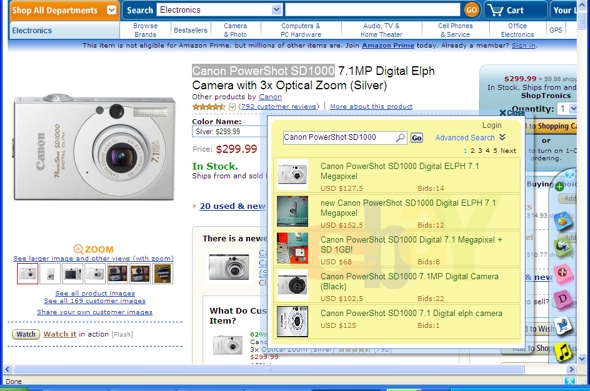This screenshot has width=590, height=391.
Task: Click the green plus icon on the sidebar
Action: click(560, 186)
